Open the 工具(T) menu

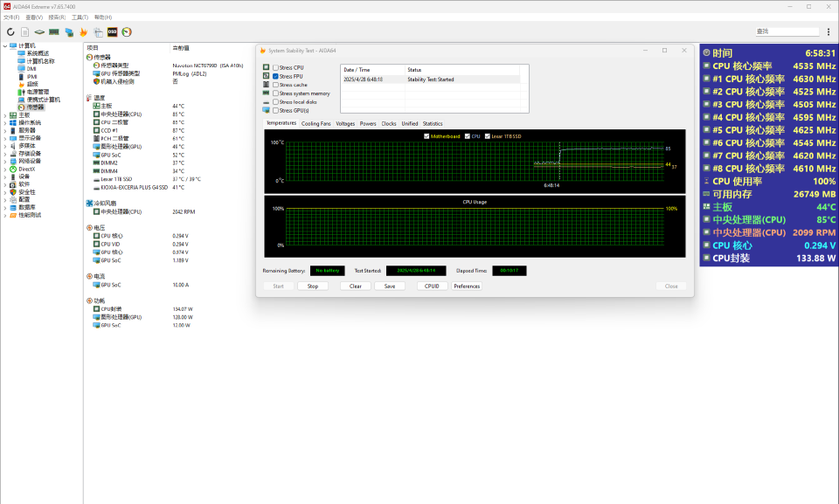(x=79, y=17)
